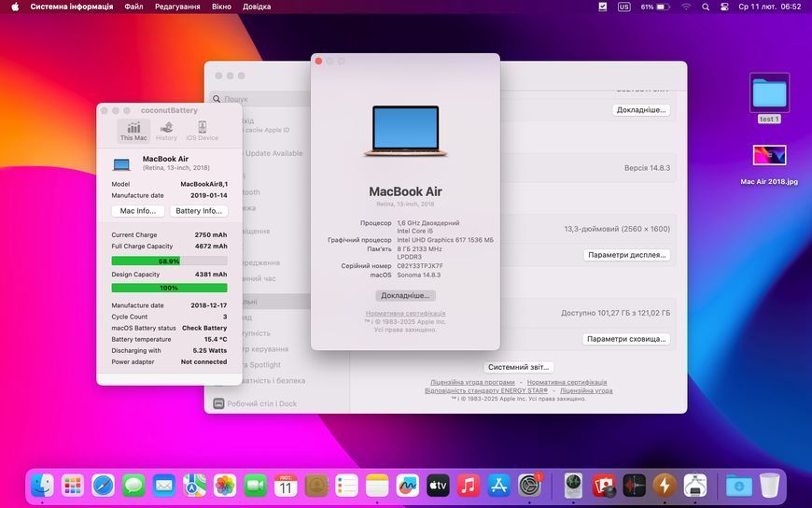Viewport: 812px width, 508px height.
Task: Select the test 1 folder on desktop
Action: click(769, 98)
